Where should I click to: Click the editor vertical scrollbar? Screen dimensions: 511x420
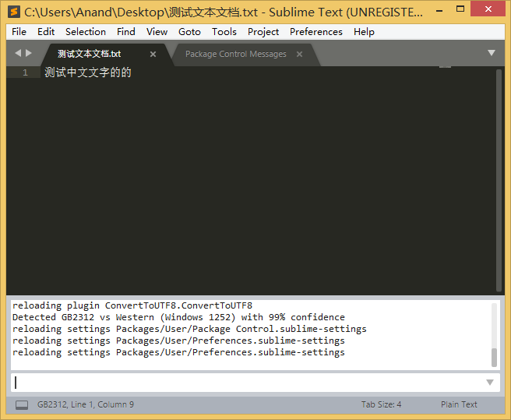[499, 180]
